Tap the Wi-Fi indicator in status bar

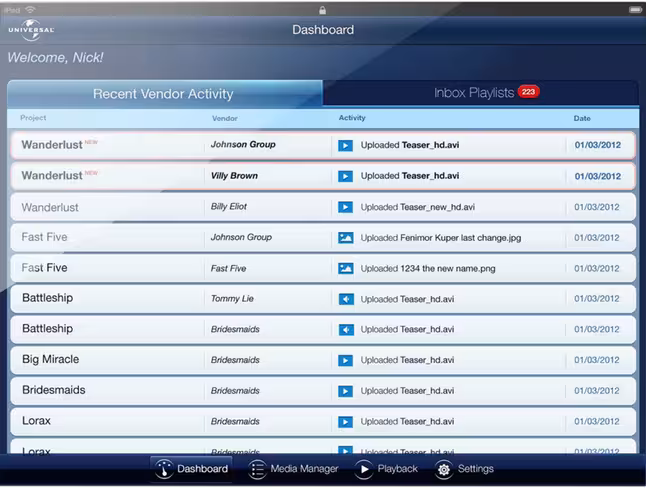(30, 9)
